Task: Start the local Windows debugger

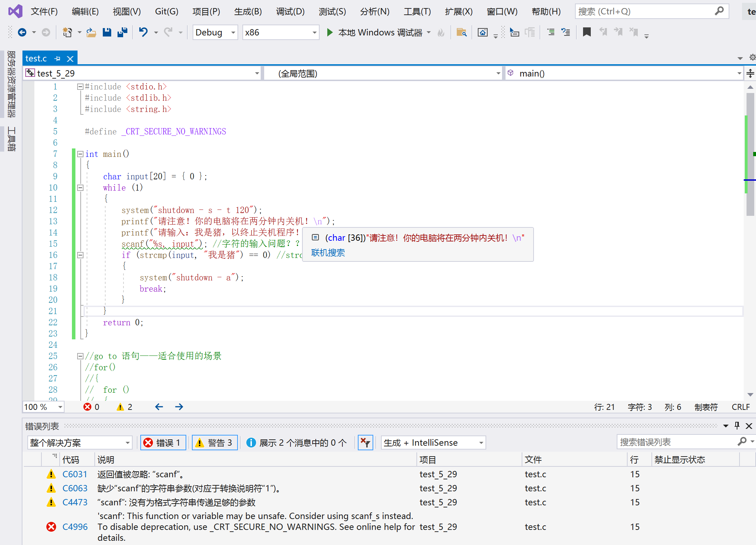Action: click(330, 32)
